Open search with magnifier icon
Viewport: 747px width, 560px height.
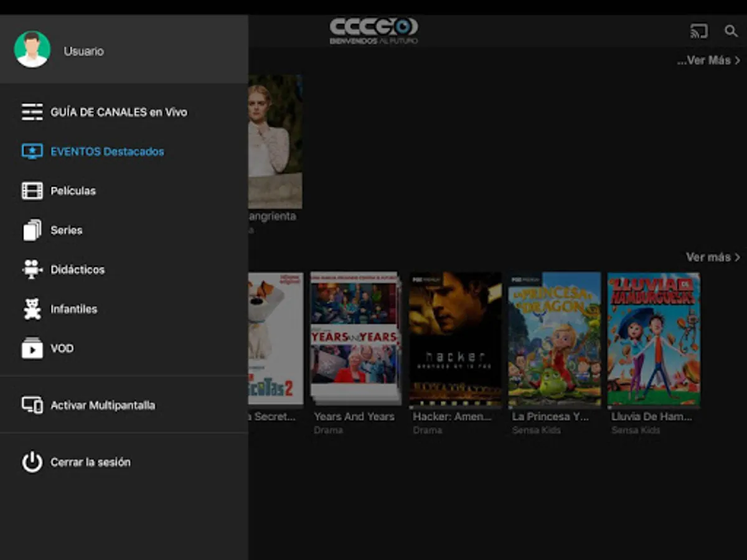click(731, 31)
